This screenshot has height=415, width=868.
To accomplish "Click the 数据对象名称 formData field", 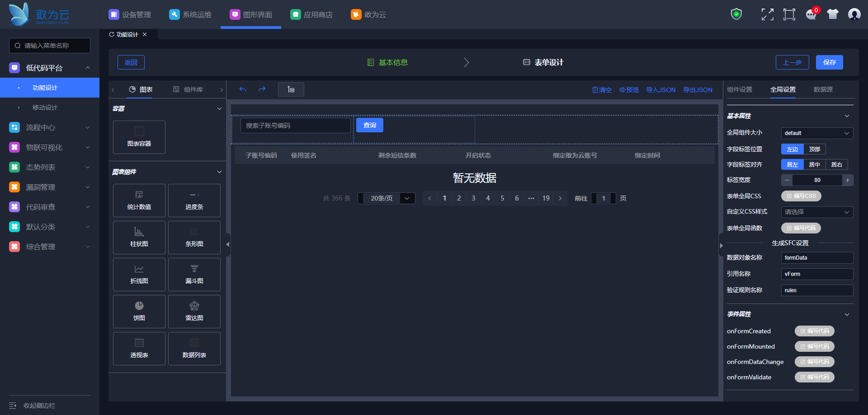I will point(817,258).
